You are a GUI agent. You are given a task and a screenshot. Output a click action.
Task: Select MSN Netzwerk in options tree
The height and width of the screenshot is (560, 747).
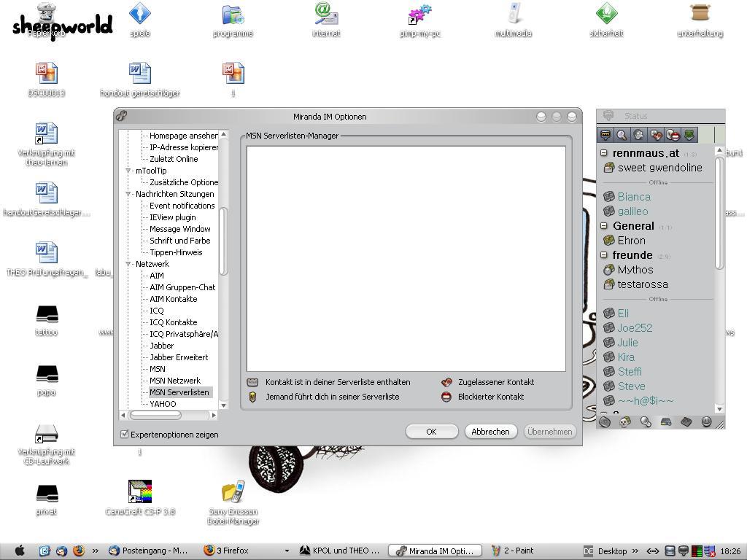(175, 381)
